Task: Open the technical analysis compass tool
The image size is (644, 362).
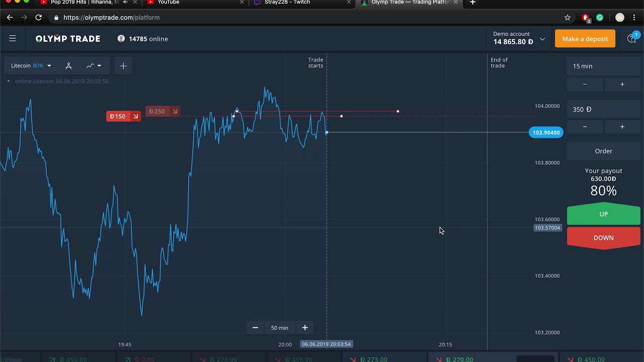Action: [68, 66]
